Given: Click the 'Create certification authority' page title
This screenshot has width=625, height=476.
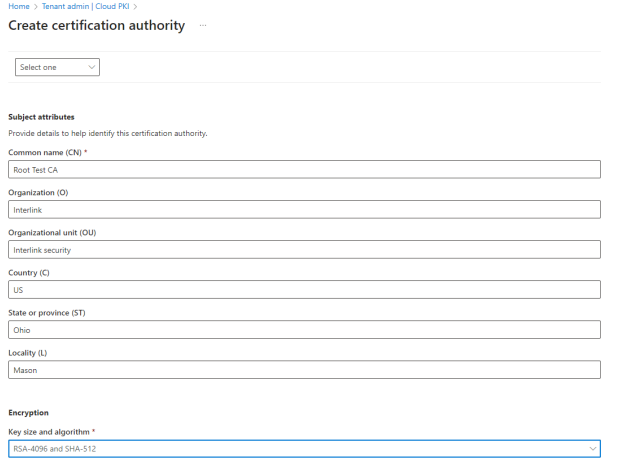Looking at the screenshot, I should [x=96, y=26].
